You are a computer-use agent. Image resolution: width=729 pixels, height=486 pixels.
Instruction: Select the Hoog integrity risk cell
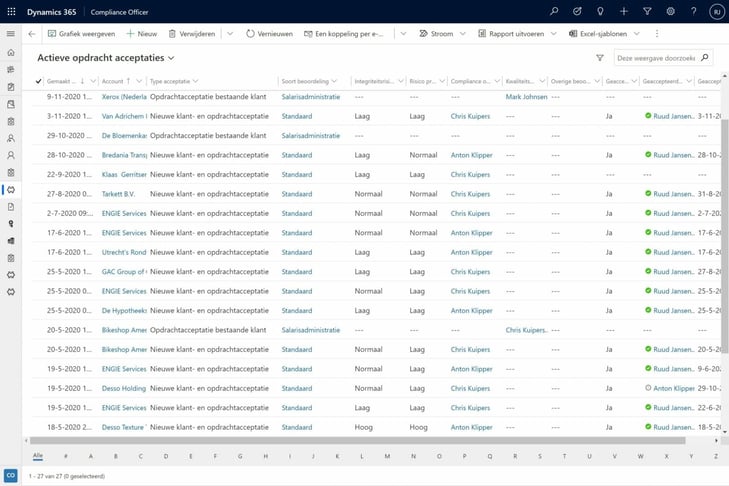tap(364, 427)
